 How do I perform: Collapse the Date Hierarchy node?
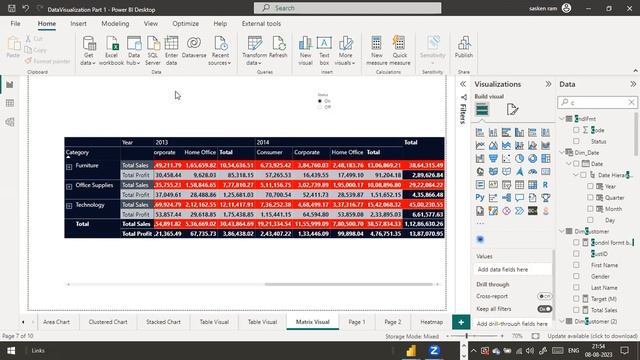pos(576,175)
